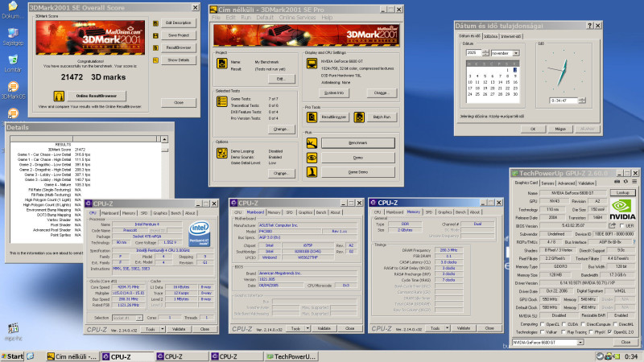Open the 3DMark05 desktop shortcut
Image resolution: width=644 pixels, height=362 pixels.
pos(12,85)
